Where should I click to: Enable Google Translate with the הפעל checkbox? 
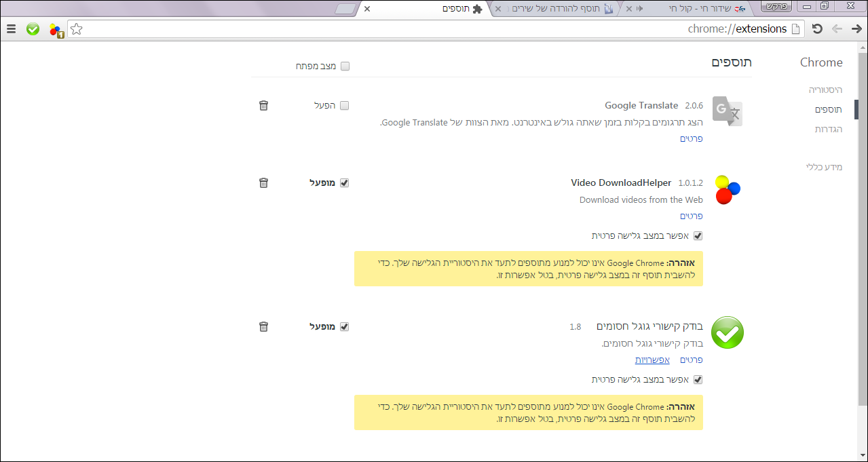pyautogui.click(x=344, y=106)
